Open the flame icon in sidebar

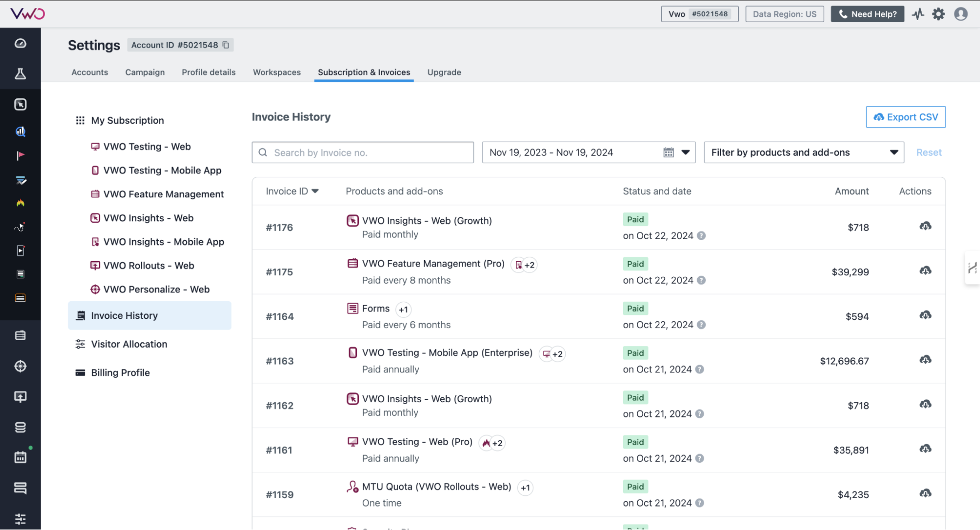20,203
